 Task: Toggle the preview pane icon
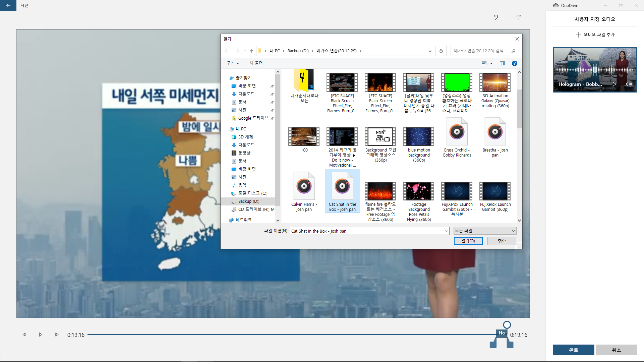point(502,63)
